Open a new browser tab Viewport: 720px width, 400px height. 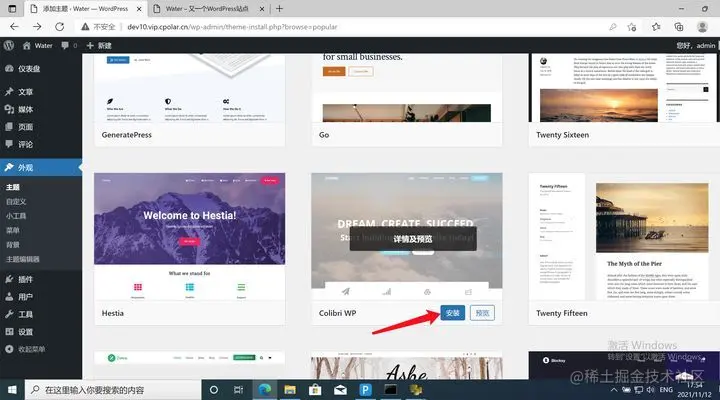point(279,8)
